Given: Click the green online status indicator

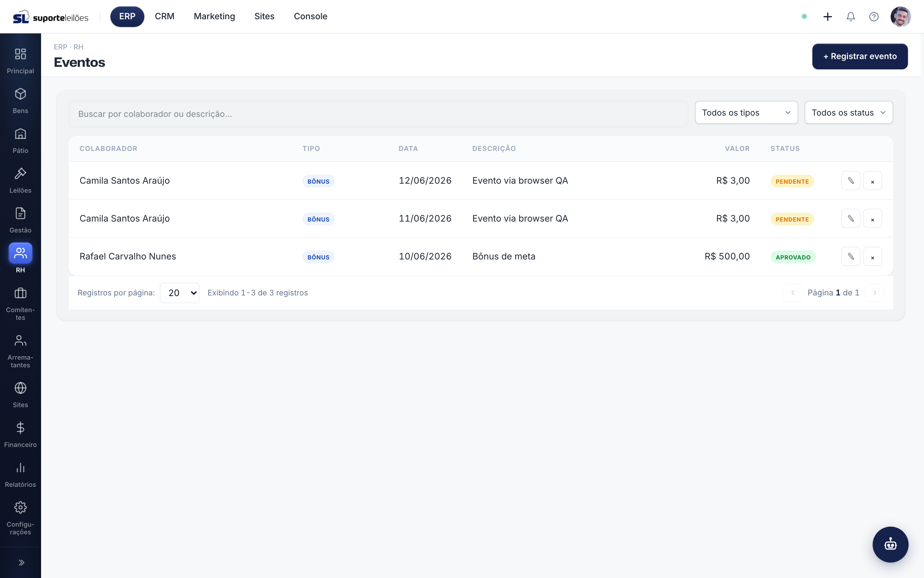Looking at the screenshot, I should (804, 16).
